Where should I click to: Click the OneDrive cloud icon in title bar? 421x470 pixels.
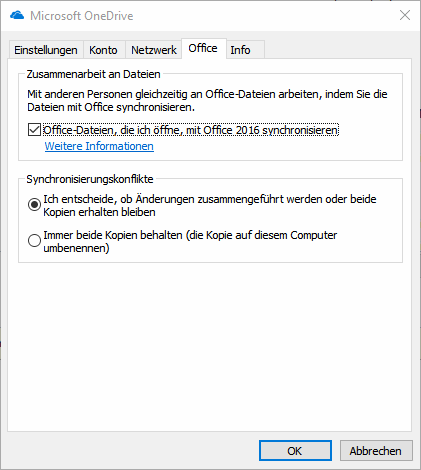coord(17,15)
